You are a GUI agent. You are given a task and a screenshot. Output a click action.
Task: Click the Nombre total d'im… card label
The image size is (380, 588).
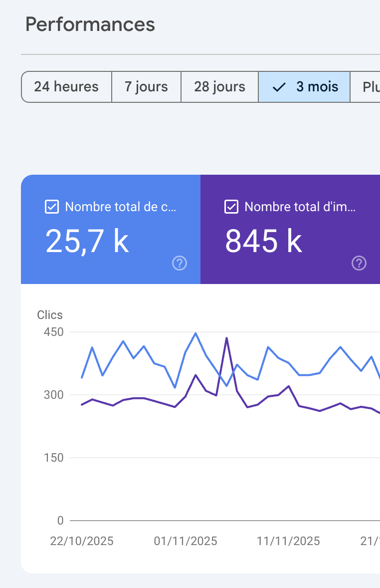pyautogui.click(x=300, y=207)
